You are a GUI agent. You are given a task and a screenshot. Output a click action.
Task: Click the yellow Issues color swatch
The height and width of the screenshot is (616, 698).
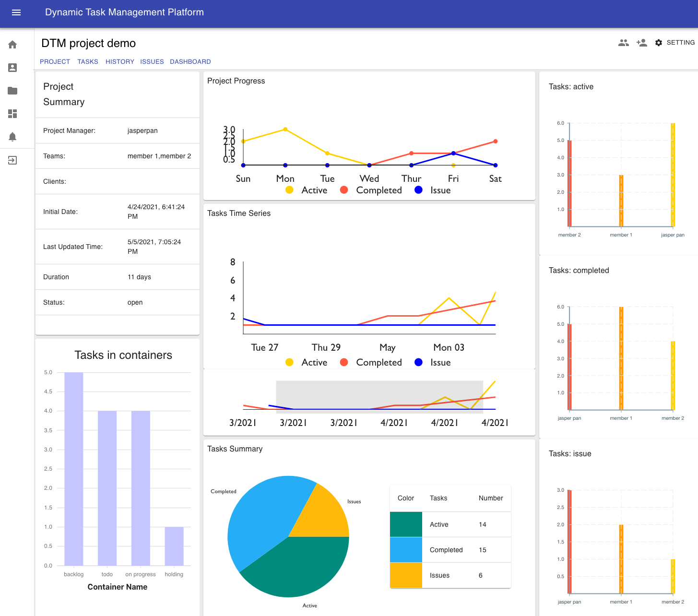[406, 575]
